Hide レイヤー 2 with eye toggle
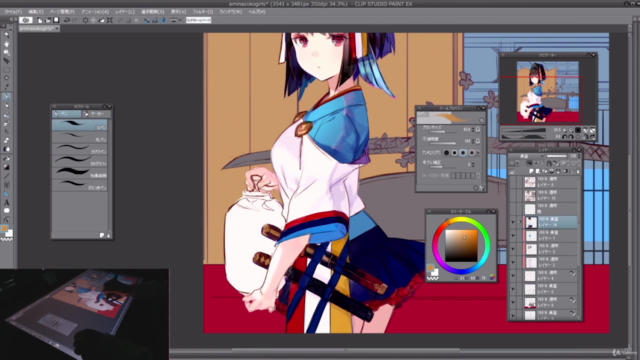Viewport: 640px width, 360px height. (x=513, y=262)
